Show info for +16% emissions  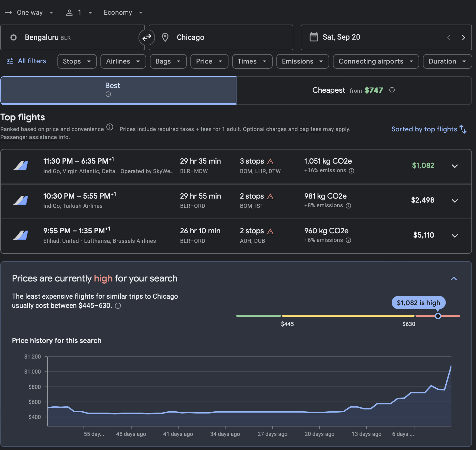coord(352,171)
